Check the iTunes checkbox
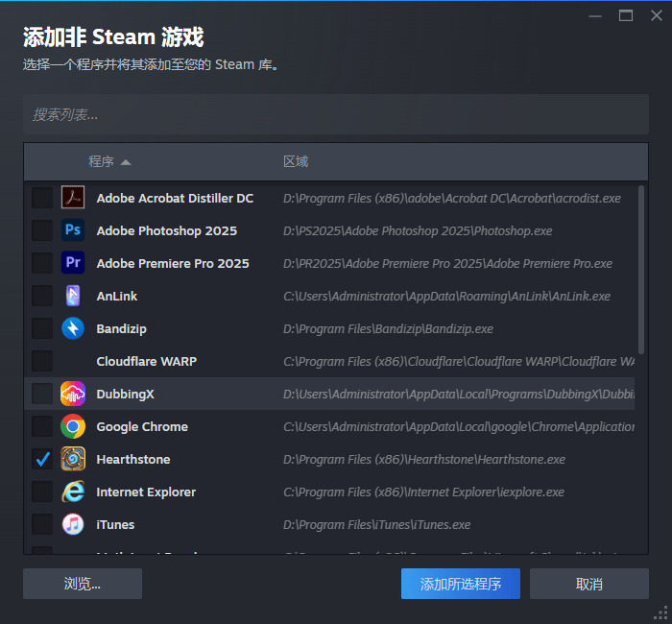The height and width of the screenshot is (624, 672). tap(42, 524)
